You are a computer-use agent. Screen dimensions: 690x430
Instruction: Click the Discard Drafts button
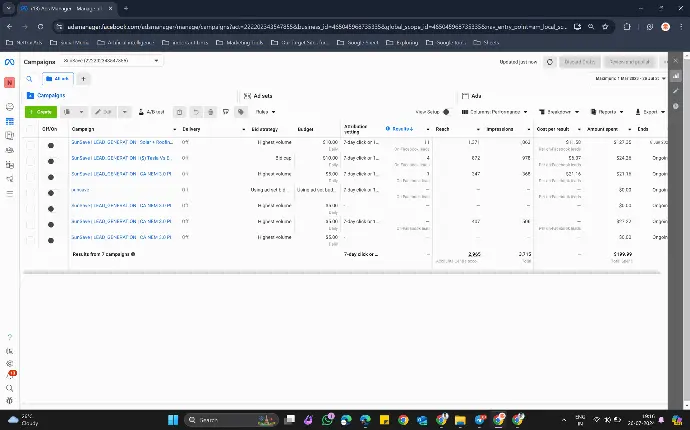[580, 62]
